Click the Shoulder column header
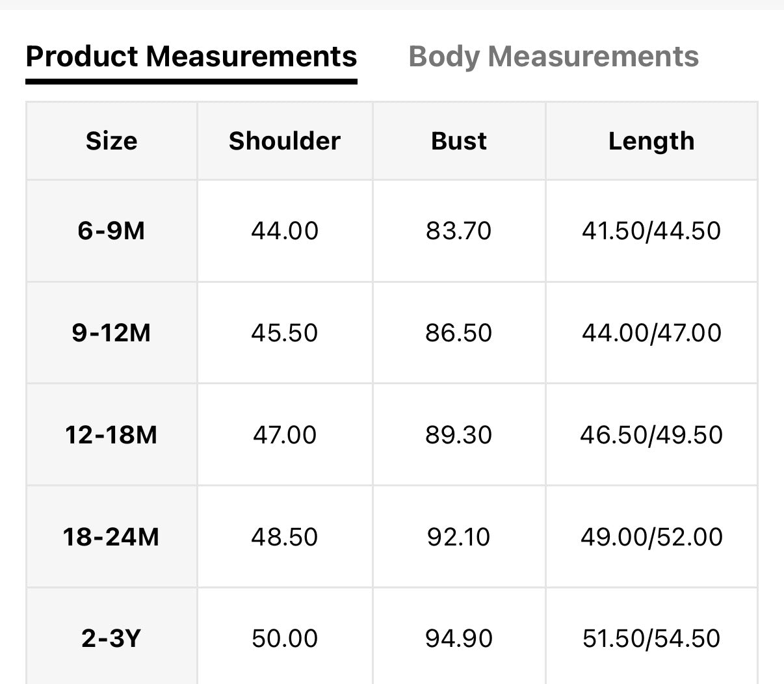Image resolution: width=784 pixels, height=684 pixels. [285, 141]
